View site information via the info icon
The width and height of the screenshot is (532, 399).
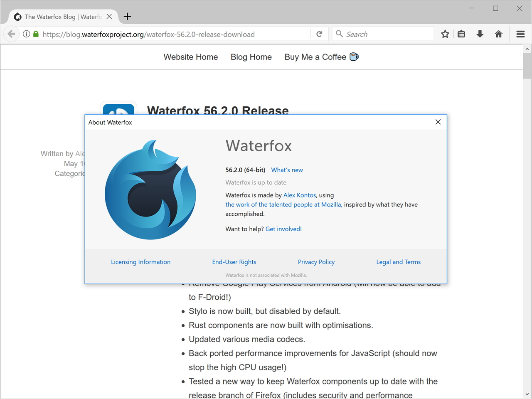pos(27,34)
